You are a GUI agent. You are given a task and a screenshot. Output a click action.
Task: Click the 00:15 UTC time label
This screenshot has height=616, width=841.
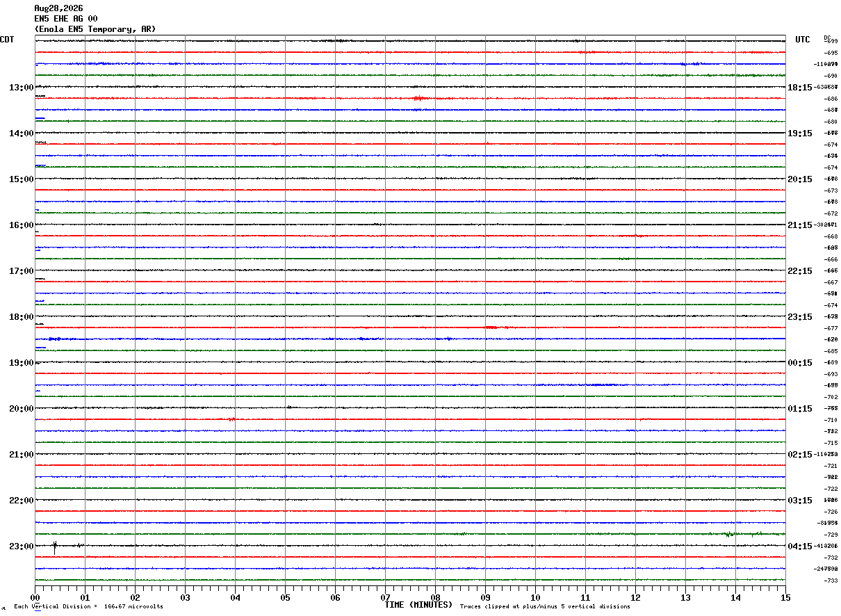[x=799, y=363]
